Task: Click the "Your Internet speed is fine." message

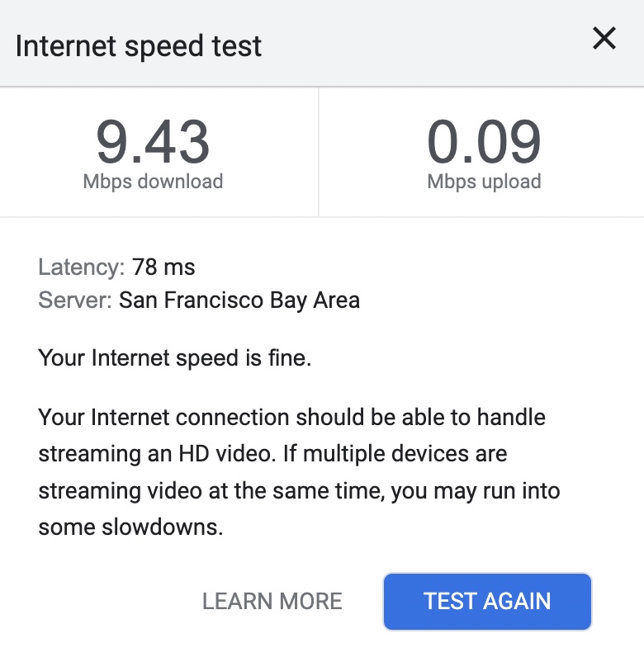Action: pyautogui.click(x=175, y=358)
